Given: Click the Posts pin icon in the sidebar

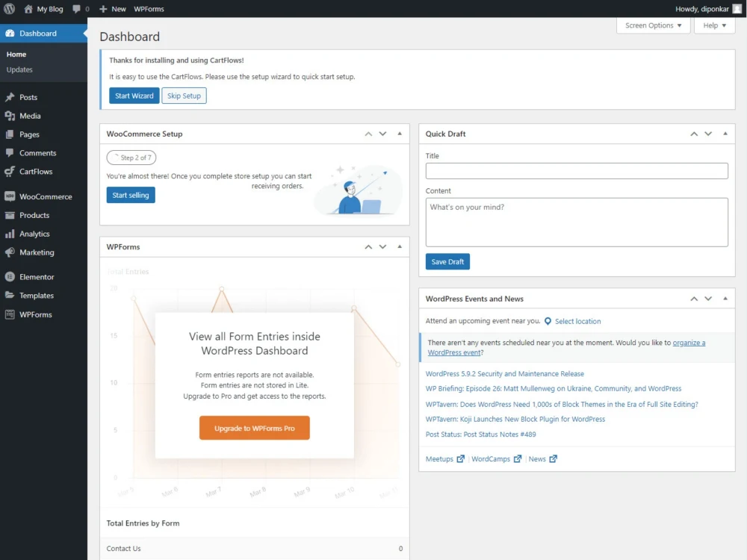Looking at the screenshot, I should pyautogui.click(x=10, y=97).
